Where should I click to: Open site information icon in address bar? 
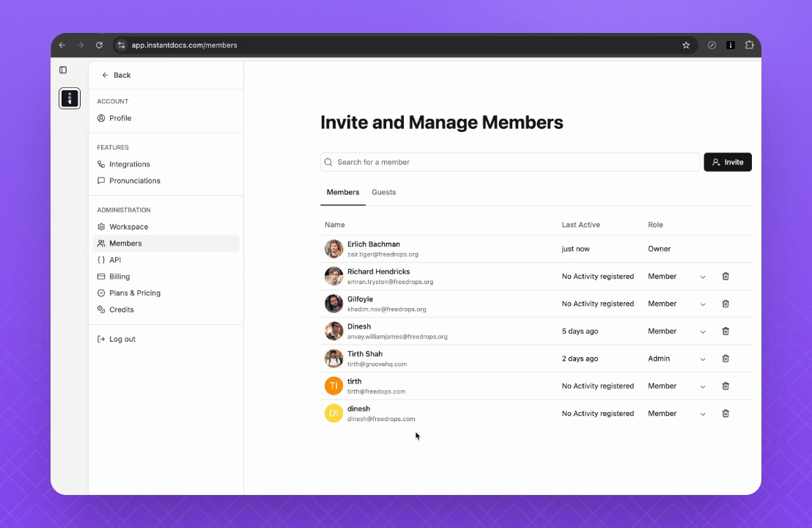[x=121, y=45]
